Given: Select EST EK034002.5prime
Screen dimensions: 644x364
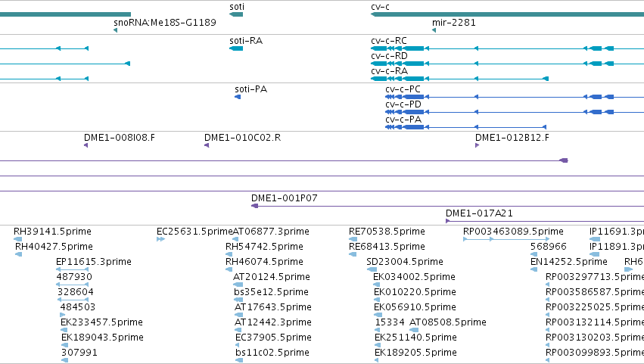Looking at the screenshot, I should click(414, 277).
